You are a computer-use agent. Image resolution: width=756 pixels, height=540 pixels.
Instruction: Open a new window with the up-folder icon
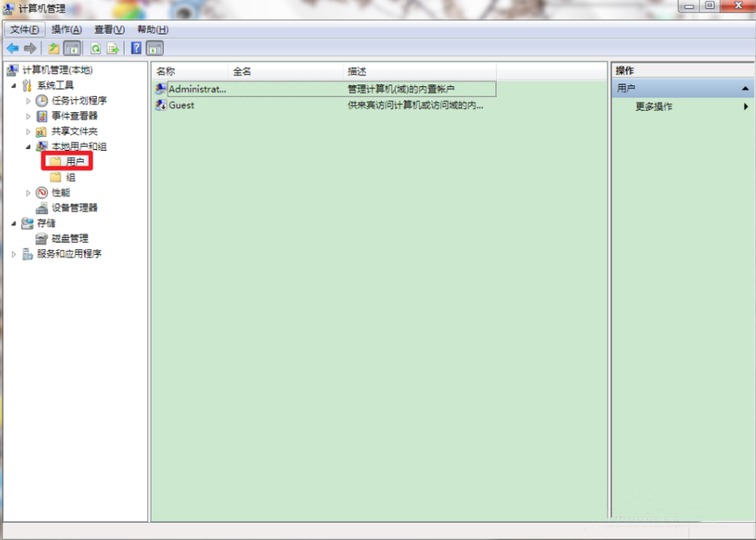53,48
